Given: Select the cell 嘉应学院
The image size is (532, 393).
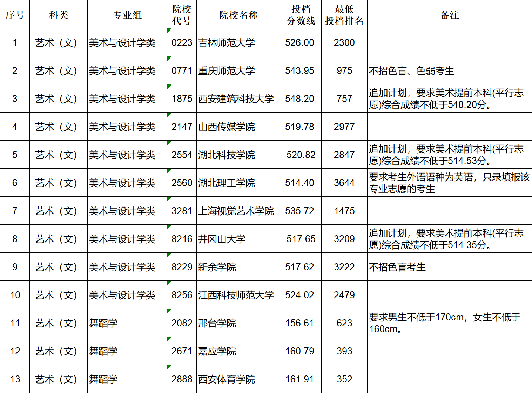Looking at the screenshot, I should click(x=238, y=351).
